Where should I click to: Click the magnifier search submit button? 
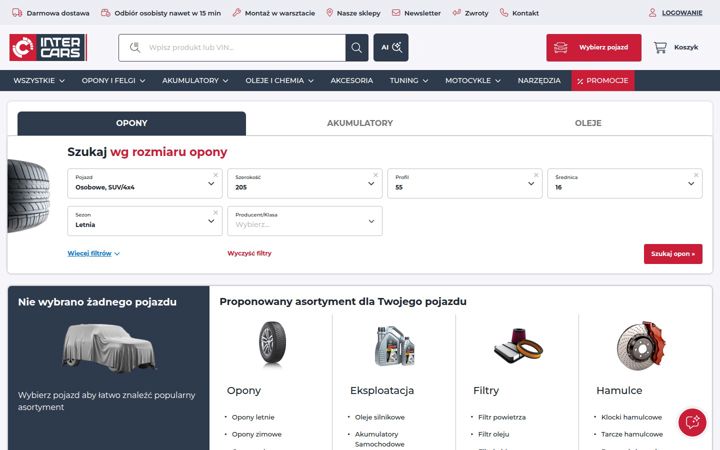click(357, 47)
